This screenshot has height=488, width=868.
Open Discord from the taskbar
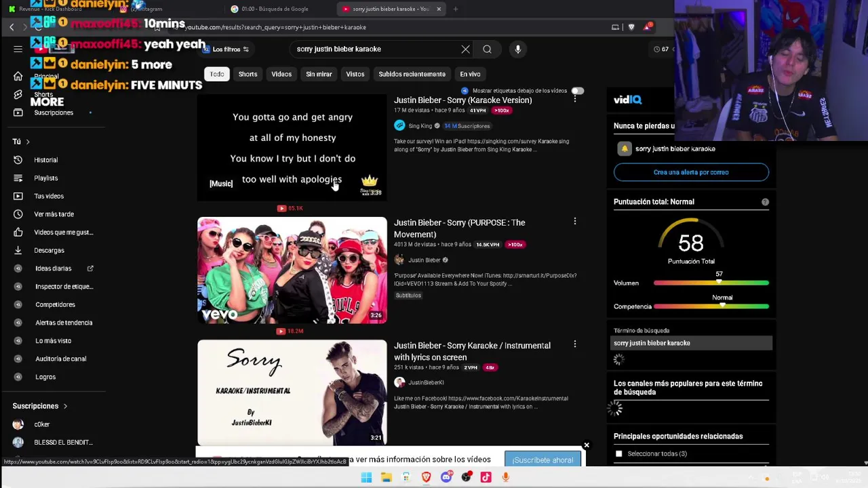point(446,477)
